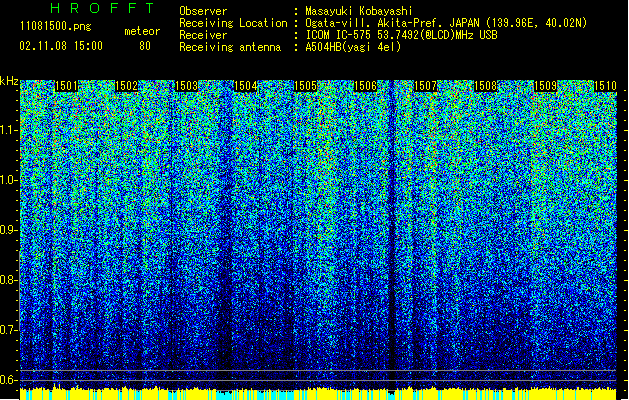This screenshot has width=629, height=400.
Task: Click the 1509 time marker label
Action: (x=546, y=86)
